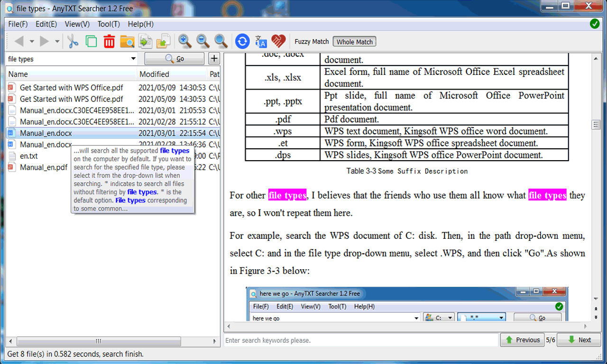The image size is (607, 364).
Task: Click the red trash delete icon
Action: point(109,42)
